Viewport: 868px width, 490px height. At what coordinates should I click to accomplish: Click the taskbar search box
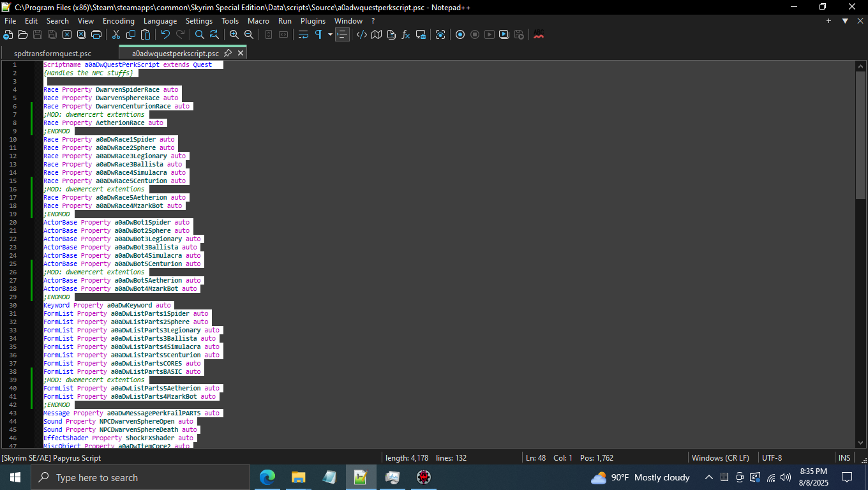140,477
